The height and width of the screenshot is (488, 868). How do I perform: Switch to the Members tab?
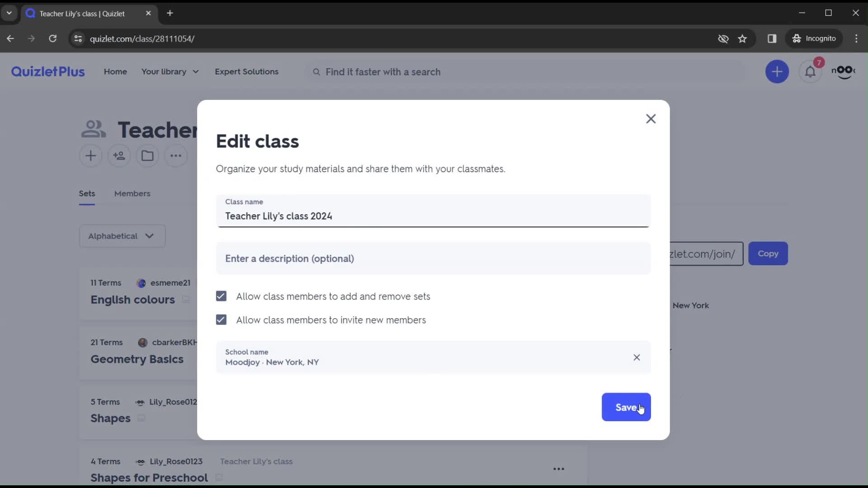pos(132,193)
